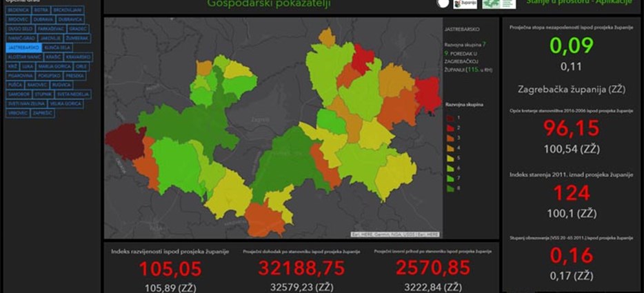The image size is (644, 293).
Task: Click legend swatch for group 7
Action: point(450,179)
